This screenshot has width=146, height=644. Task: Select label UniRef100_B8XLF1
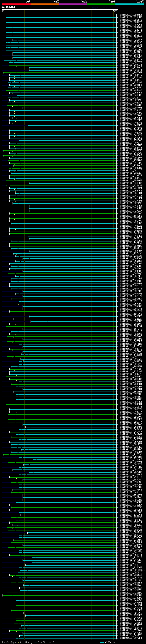pos(131,216)
